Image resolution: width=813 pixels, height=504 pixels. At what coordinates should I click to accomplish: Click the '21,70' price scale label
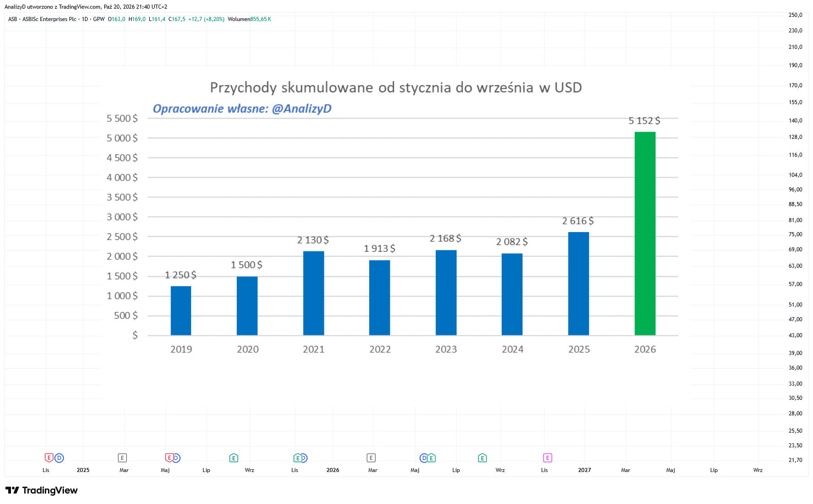[795, 460]
